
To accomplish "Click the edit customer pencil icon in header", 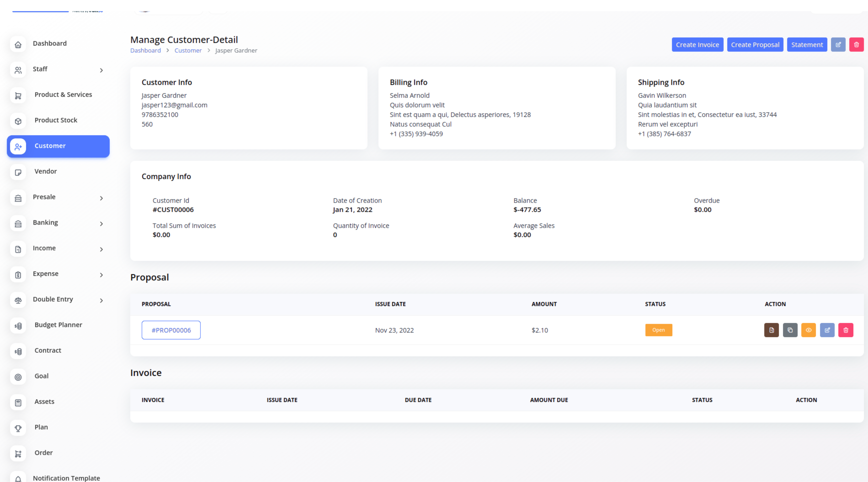I will click(x=838, y=45).
